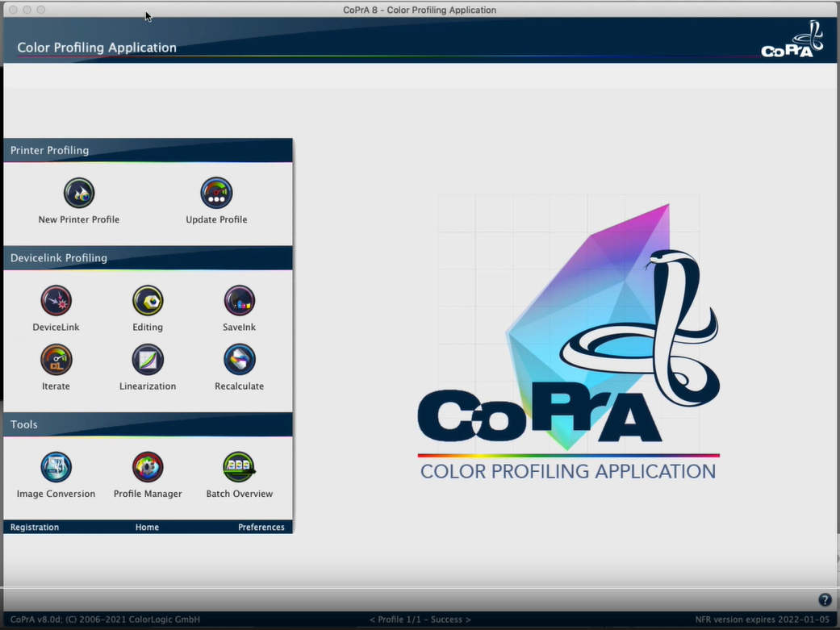The height and width of the screenshot is (630, 840).
Task: Click the CoPrA logo in the header
Action: (x=792, y=39)
